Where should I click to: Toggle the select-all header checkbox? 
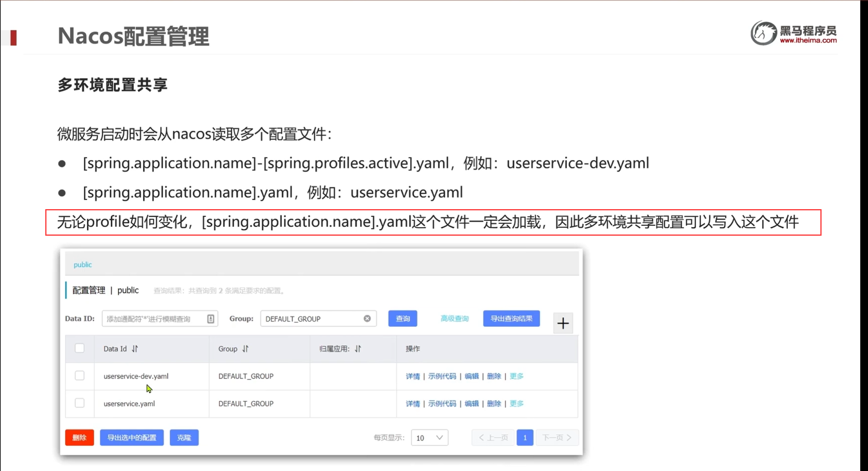(80, 348)
